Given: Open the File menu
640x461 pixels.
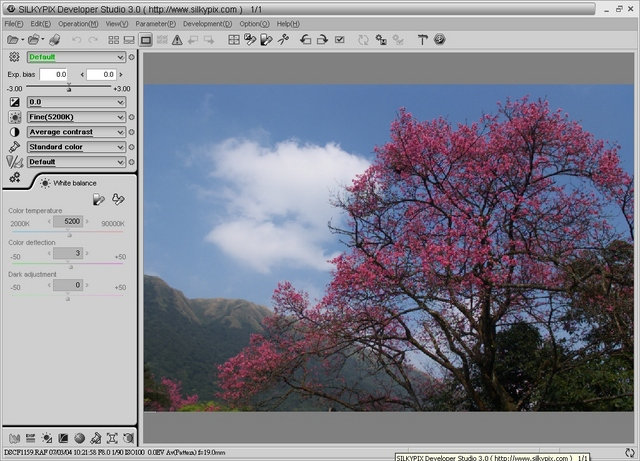Looking at the screenshot, I should point(13,24).
